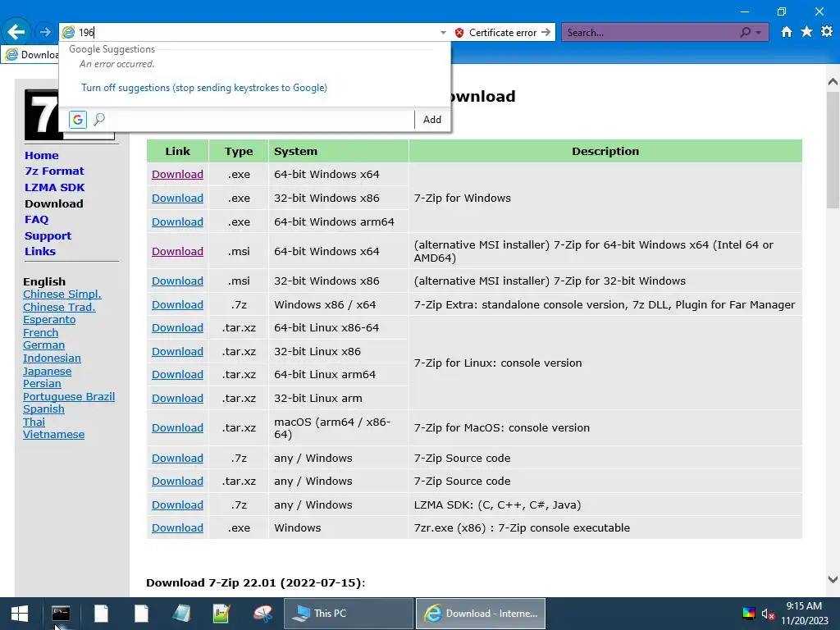Click the Internet Explorer page icon in address bar
Screen dimensions: 840x630
coord(68,32)
